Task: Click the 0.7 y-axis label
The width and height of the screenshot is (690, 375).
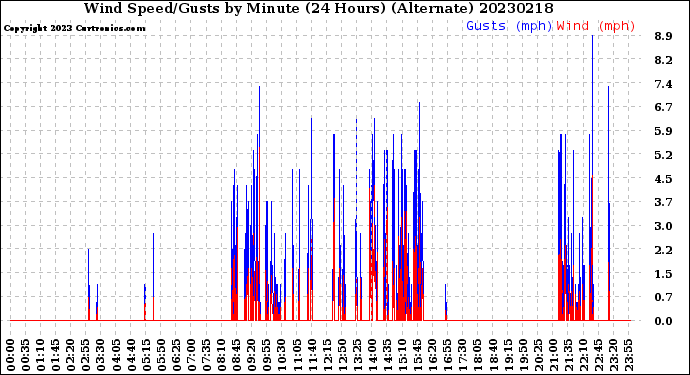Action: (663, 298)
